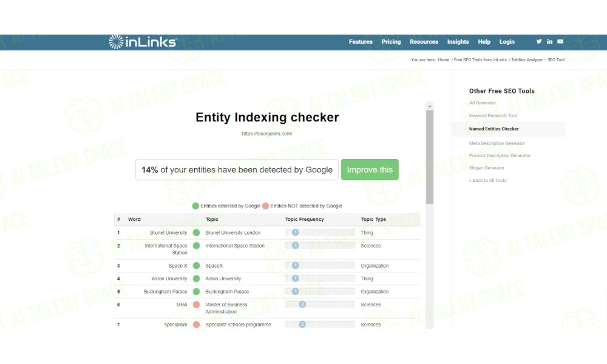Select 'Specialist schools programme' topic cell
The height and width of the screenshot is (364, 607).
pos(238,325)
